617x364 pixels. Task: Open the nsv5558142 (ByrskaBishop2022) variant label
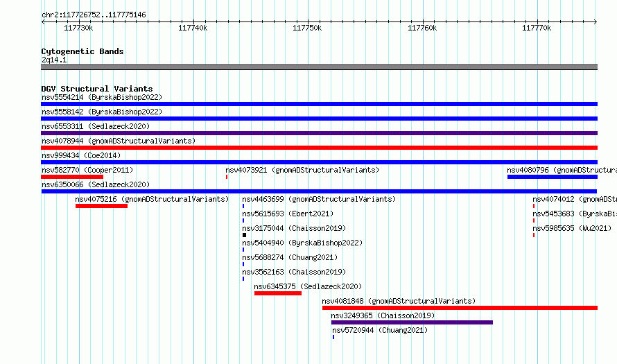(x=102, y=112)
